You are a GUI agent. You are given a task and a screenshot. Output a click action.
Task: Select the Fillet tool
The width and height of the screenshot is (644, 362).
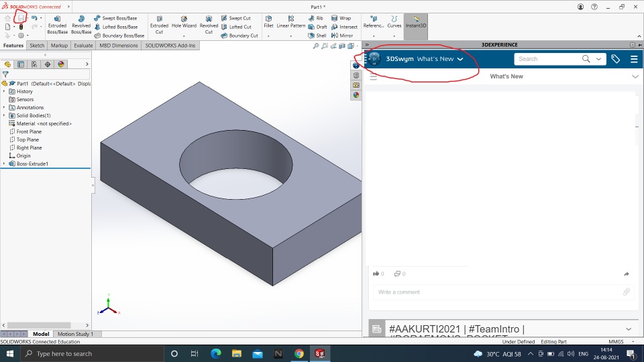(x=268, y=21)
